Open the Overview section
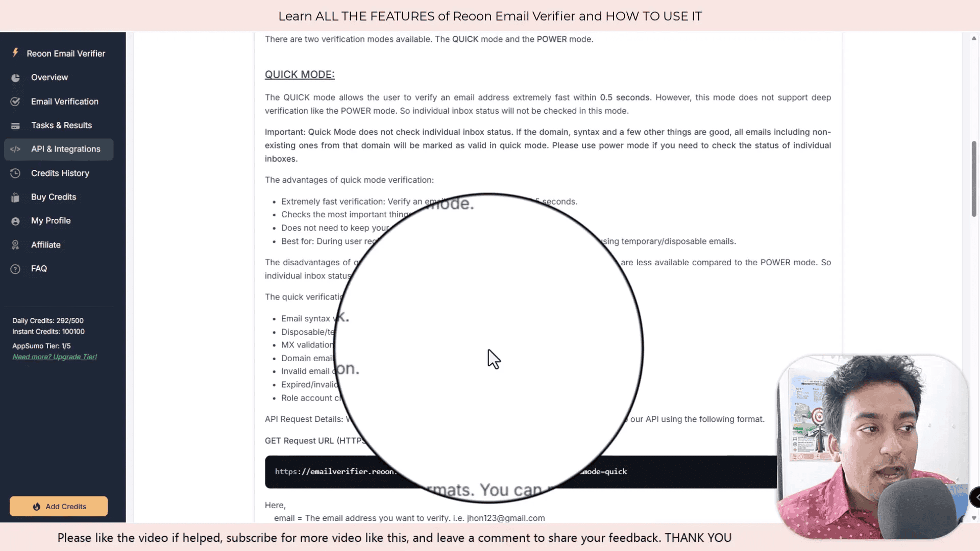980x551 pixels. click(x=49, y=78)
